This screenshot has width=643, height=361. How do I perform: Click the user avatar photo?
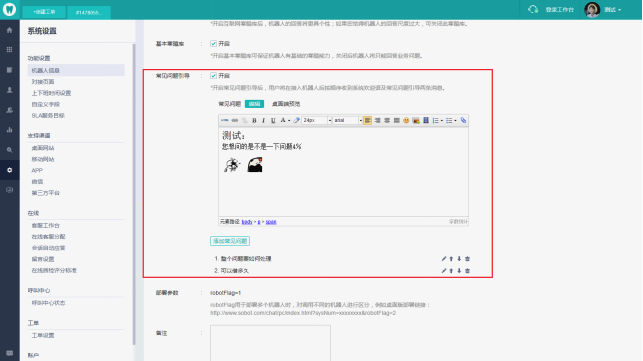click(592, 9)
